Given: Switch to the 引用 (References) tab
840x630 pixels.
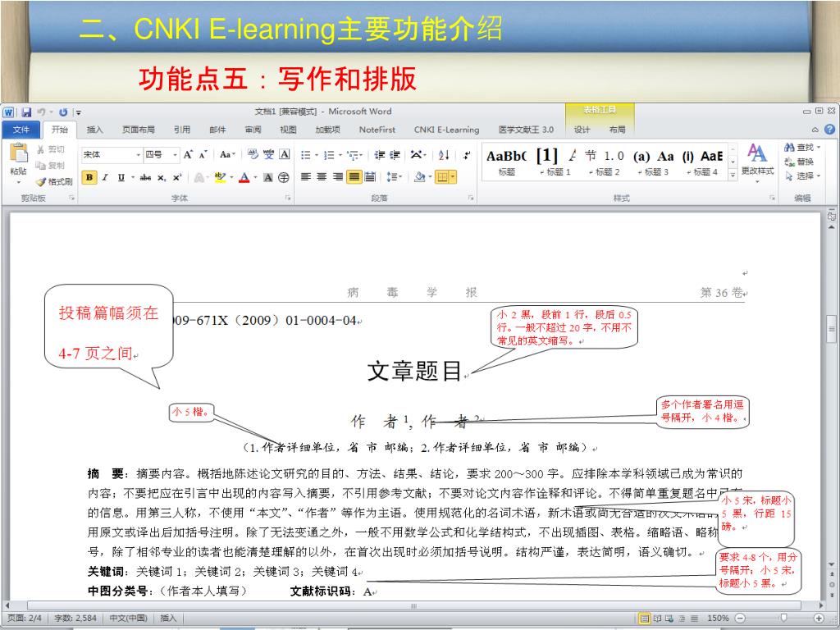Looking at the screenshot, I should tap(182, 130).
